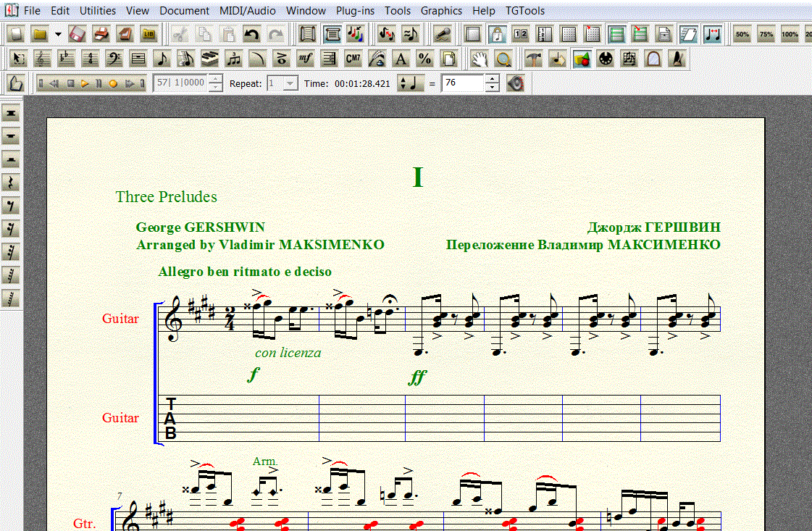The image size is (812, 531).
Task: Select the Measure tool
Action: click(138, 59)
